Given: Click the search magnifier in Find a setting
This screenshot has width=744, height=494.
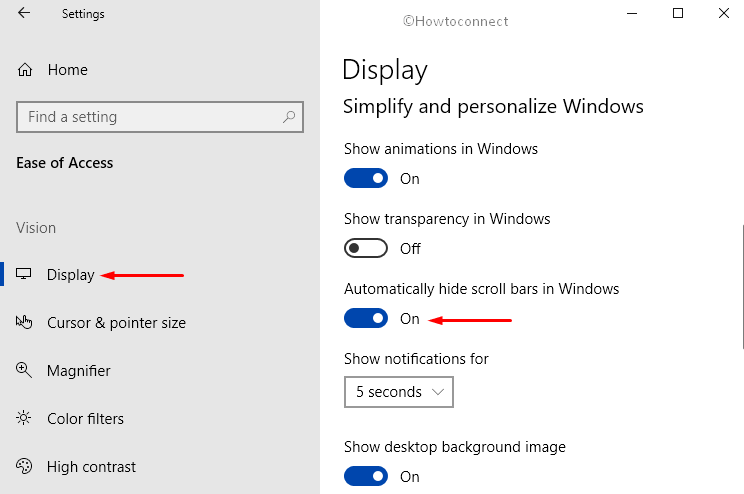Looking at the screenshot, I should [288, 117].
